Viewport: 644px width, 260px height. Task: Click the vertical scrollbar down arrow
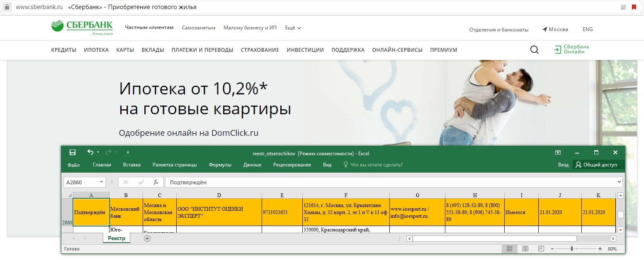[620, 230]
